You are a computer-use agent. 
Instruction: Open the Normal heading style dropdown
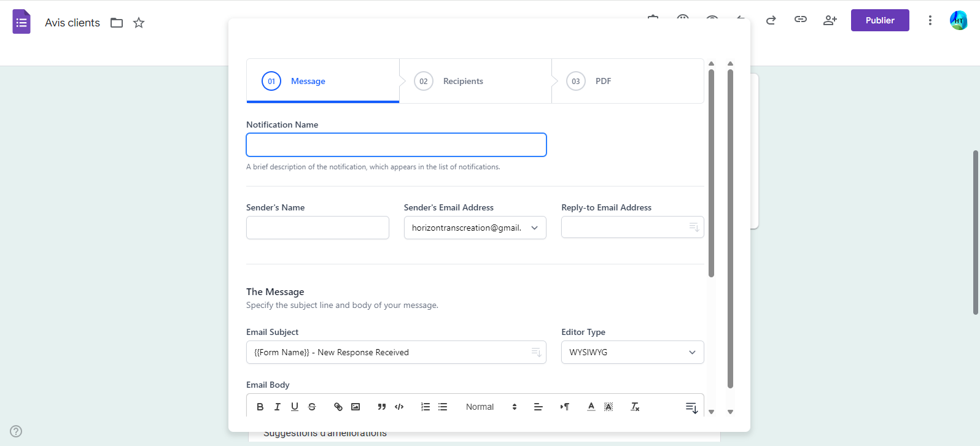(491, 407)
